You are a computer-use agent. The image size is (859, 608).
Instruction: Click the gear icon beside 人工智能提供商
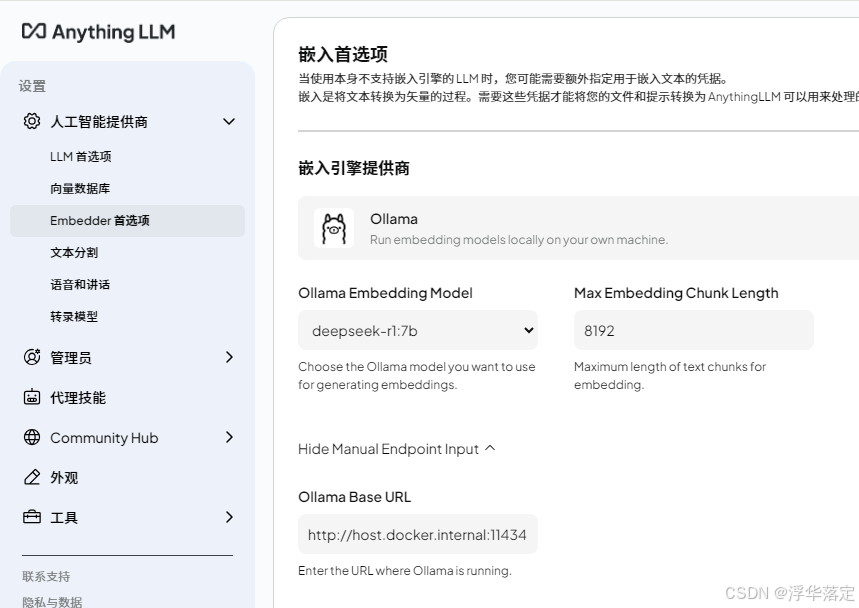(x=32, y=121)
